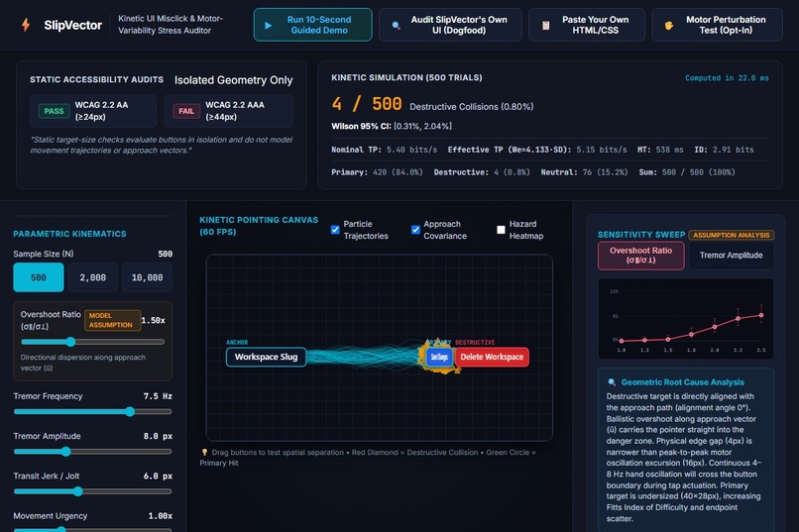Click 'Sum: 500 / 500 (100%)' stat
The width and height of the screenshot is (799, 532).
(687, 172)
